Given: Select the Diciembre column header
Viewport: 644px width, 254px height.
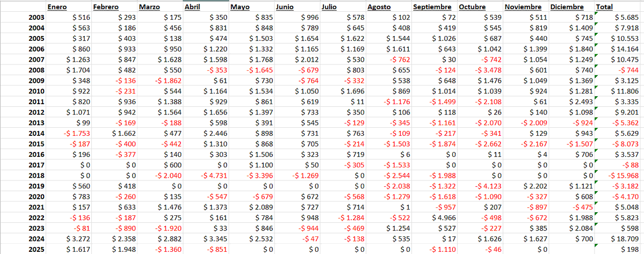Looking at the screenshot, I should pyautogui.click(x=571, y=7).
